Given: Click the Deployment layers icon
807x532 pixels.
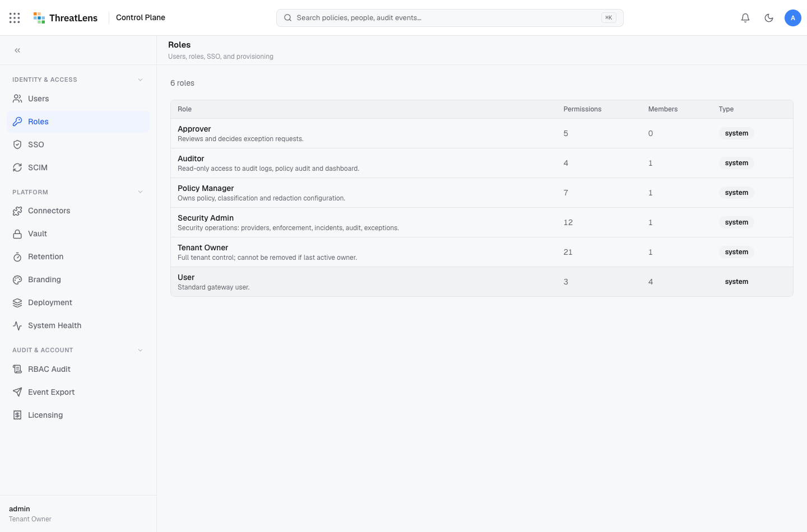Looking at the screenshot, I should 17,302.
